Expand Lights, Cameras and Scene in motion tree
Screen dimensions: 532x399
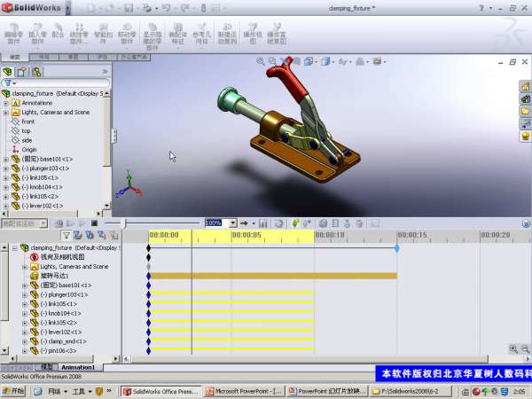tap(25, 266)
